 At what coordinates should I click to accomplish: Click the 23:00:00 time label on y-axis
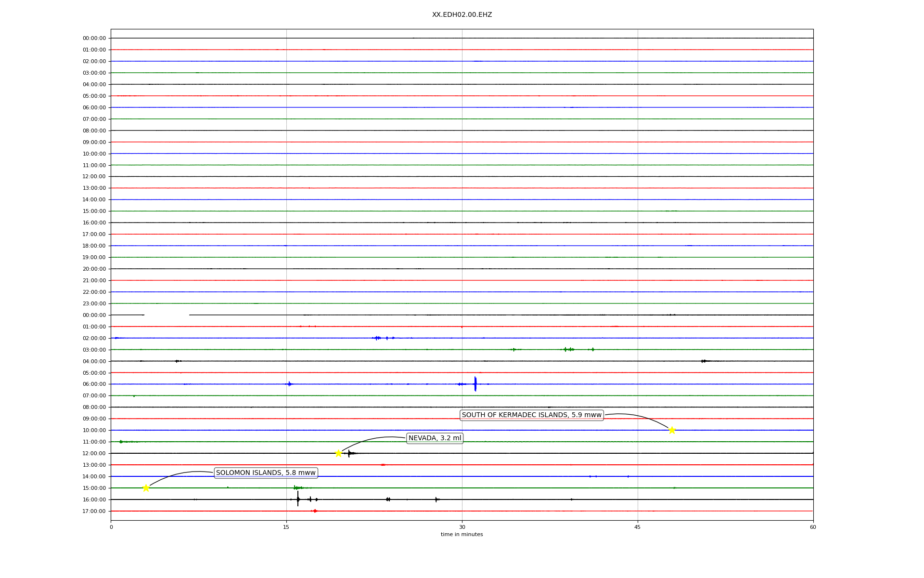(x=94, y=304)
